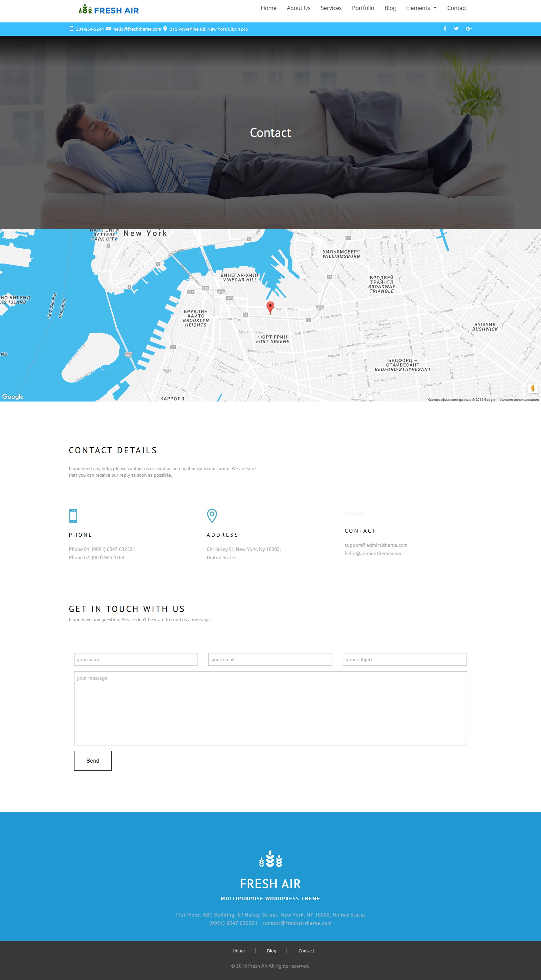The image size is (541, 980).
Task: Open Contact in top navigation
Action: 457,8
